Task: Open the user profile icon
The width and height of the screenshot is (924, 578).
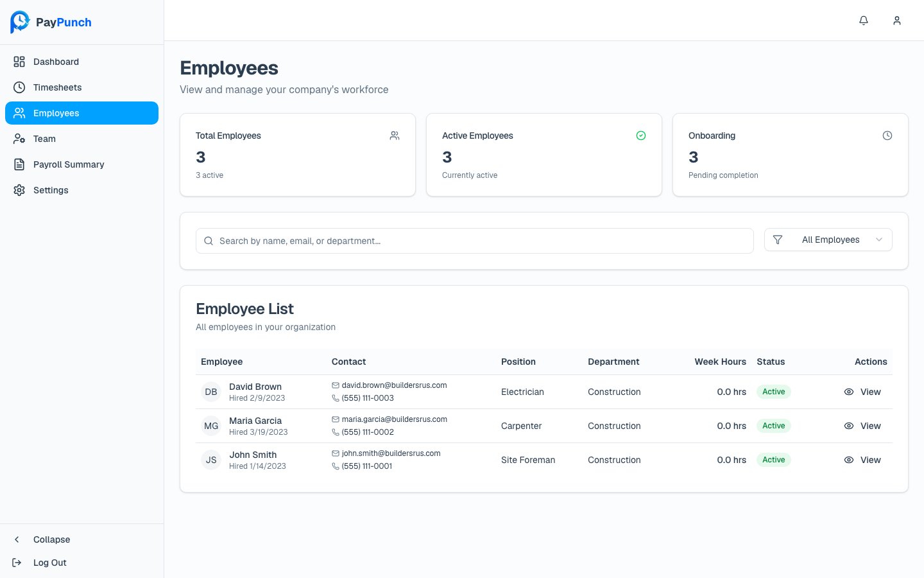Action: 897,21
